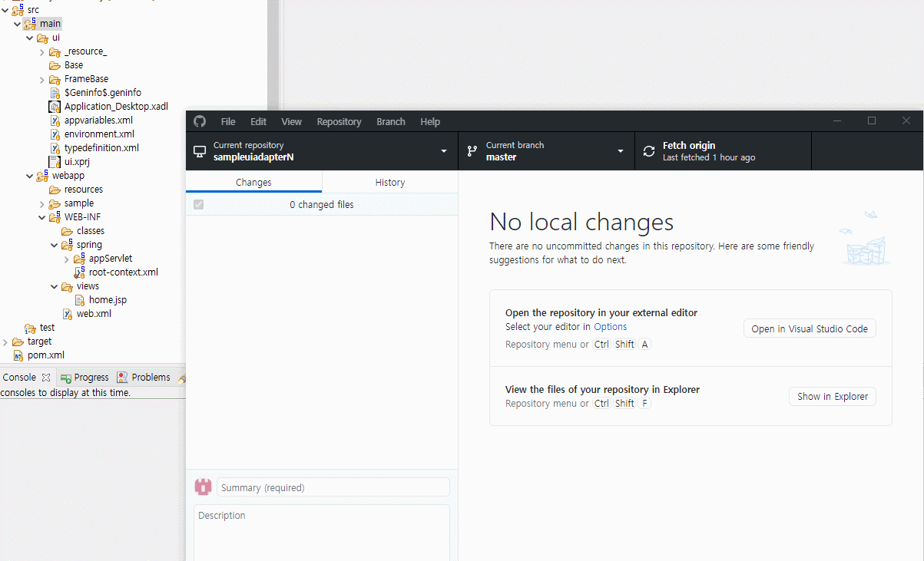Switch to the Changes tab
This screenshot has width=924, height=561.
point(253,182)
